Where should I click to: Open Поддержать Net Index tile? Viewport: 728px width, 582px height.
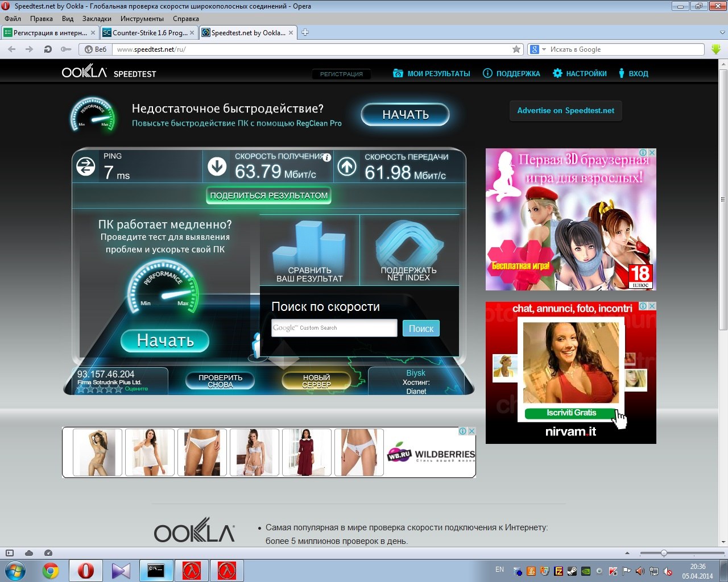coord(409,250)
